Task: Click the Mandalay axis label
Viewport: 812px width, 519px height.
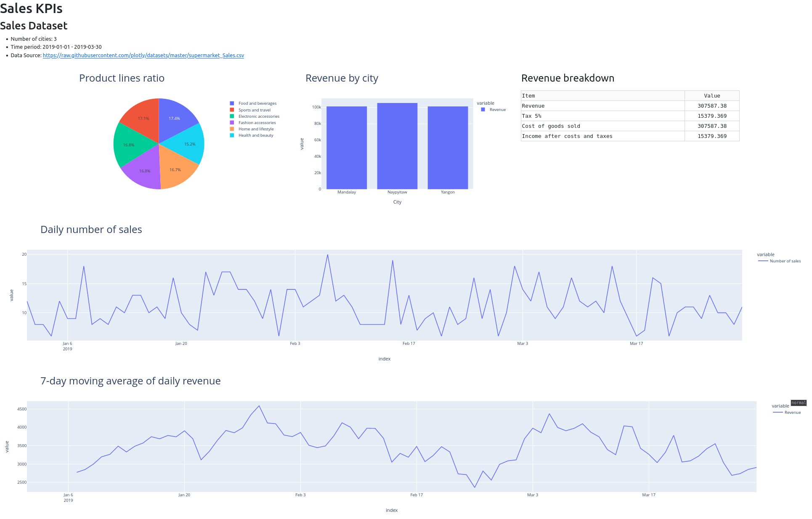Action: click(x=347, y=192)
